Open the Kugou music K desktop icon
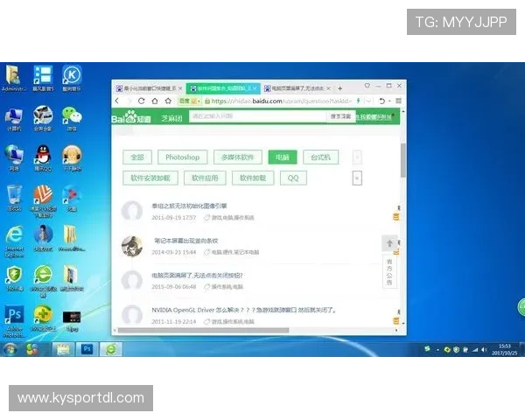 [x=72, y=78]
